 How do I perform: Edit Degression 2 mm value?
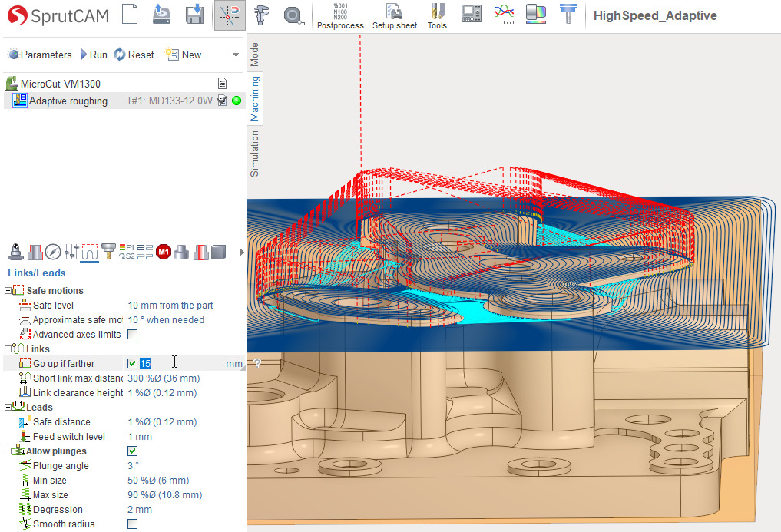tap(140, 510)
